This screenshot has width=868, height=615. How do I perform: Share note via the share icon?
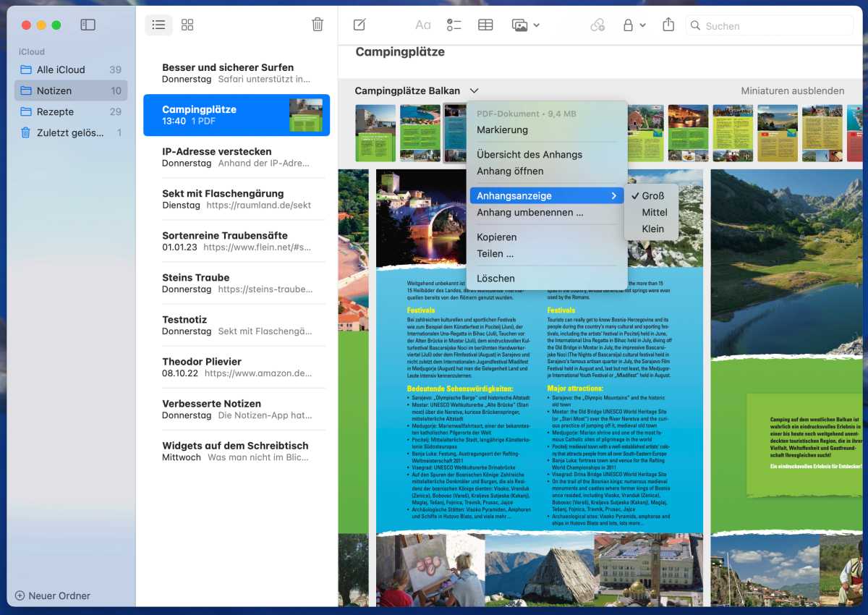pyautogui.click(x=668, y=25)
